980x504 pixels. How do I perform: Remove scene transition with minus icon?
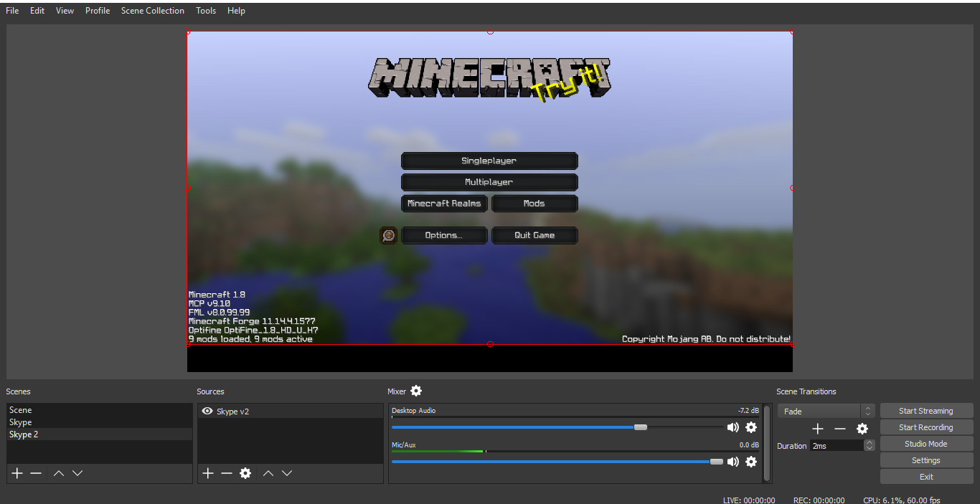tap(840, 429)
